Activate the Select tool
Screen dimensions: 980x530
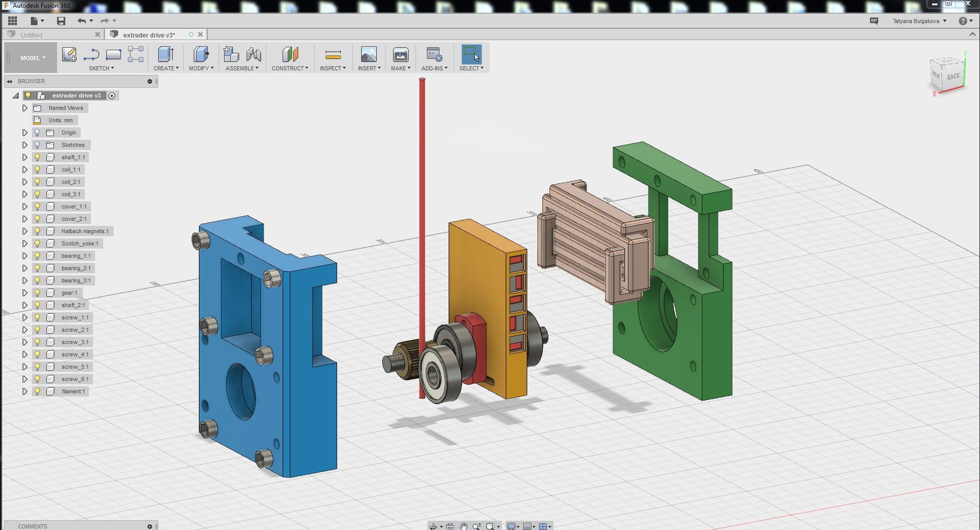[x=471, y=54]
